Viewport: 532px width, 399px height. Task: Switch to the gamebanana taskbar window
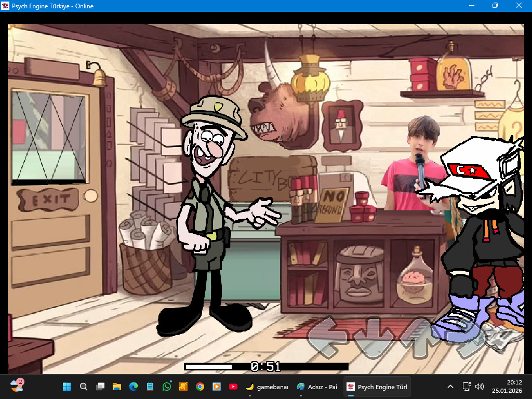pos(267,387)
